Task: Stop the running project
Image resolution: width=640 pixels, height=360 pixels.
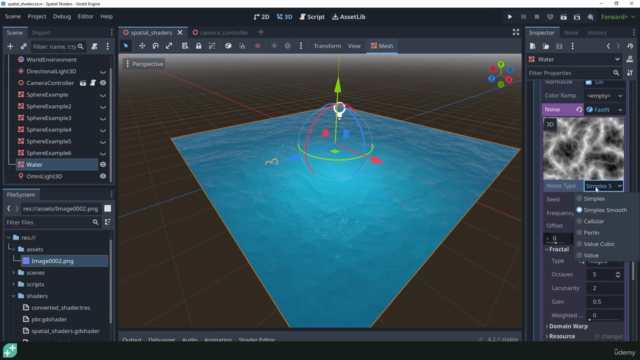Action: (x=537, y=17)
